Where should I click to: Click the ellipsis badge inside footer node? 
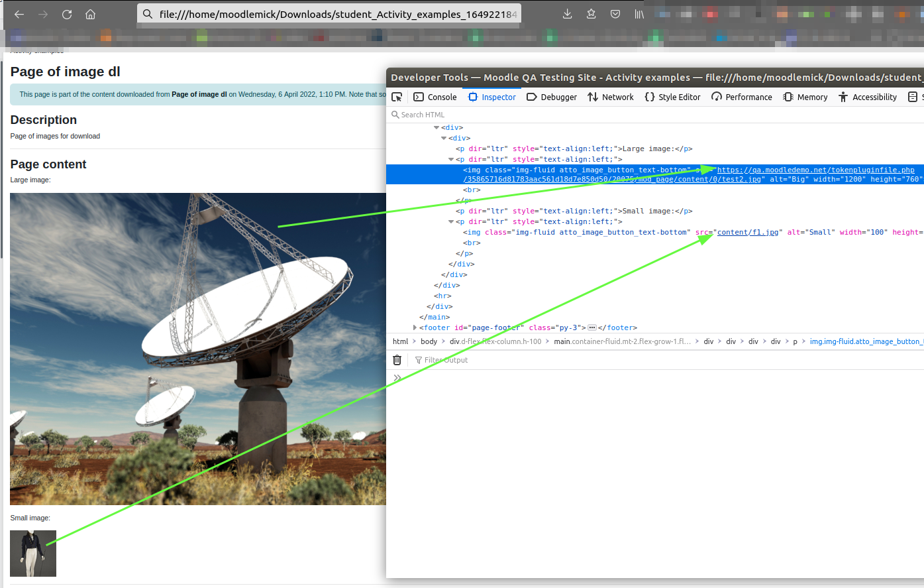pyautogui.click(x=592, y=327)
